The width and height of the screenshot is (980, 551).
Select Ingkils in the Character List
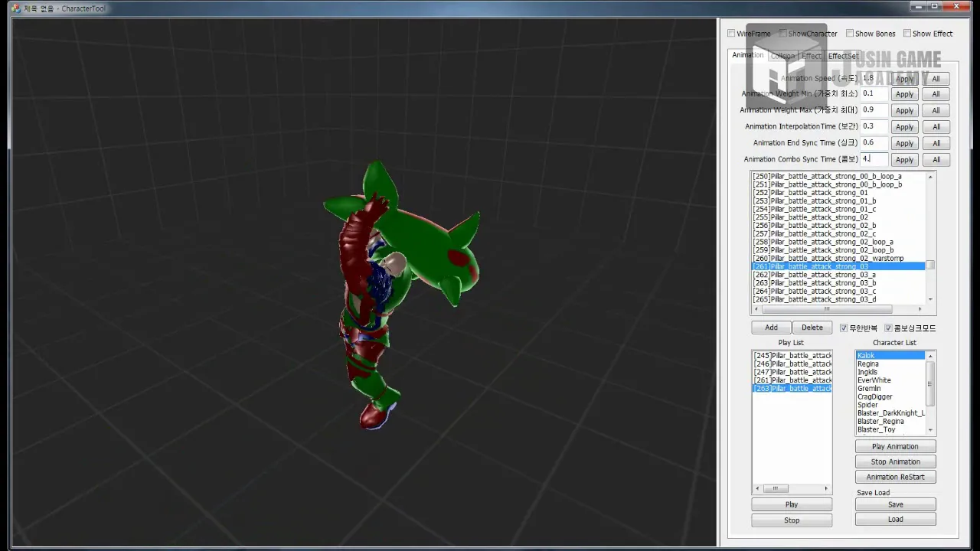(890, 373)
